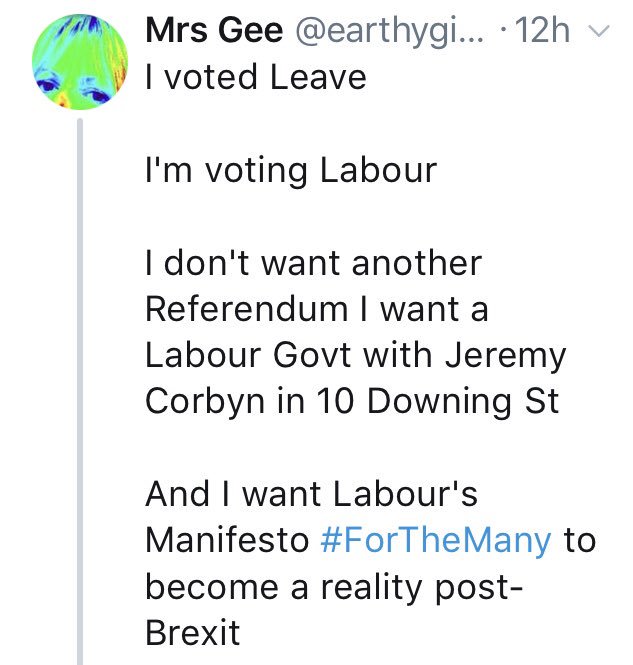Image resolution: width=633 pixels, height=665 pixels.
Task: Open the #ForTheMany hashtag
Action: [437, 540]
